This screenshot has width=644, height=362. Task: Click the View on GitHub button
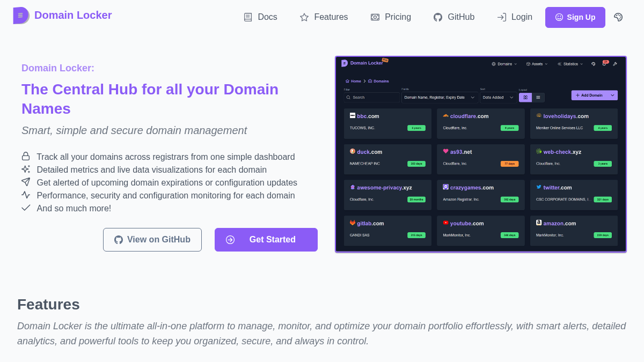click(x=152, y=240)
